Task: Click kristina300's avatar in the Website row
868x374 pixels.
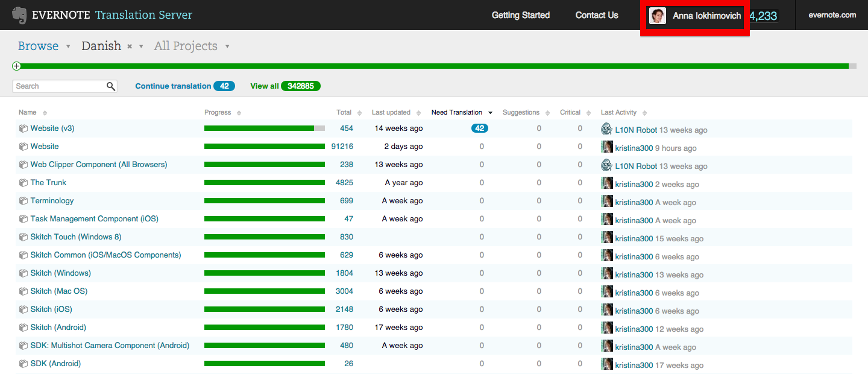Action: [x=606, y=147]
